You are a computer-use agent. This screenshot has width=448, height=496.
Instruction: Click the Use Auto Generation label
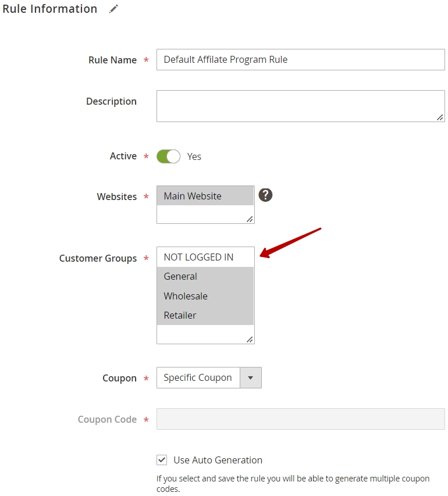[x=218, y=460]
